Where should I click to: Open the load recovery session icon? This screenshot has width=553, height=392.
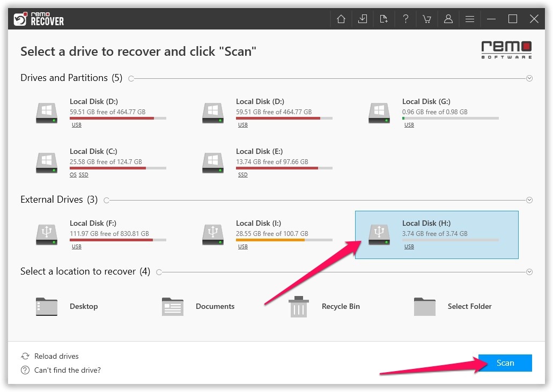tap(362, 19)
